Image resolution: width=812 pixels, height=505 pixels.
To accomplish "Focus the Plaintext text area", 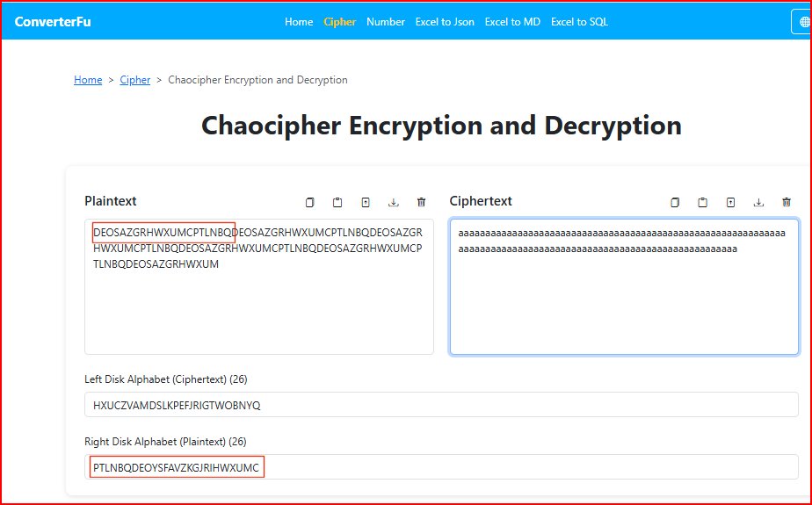I will point(259,286).
